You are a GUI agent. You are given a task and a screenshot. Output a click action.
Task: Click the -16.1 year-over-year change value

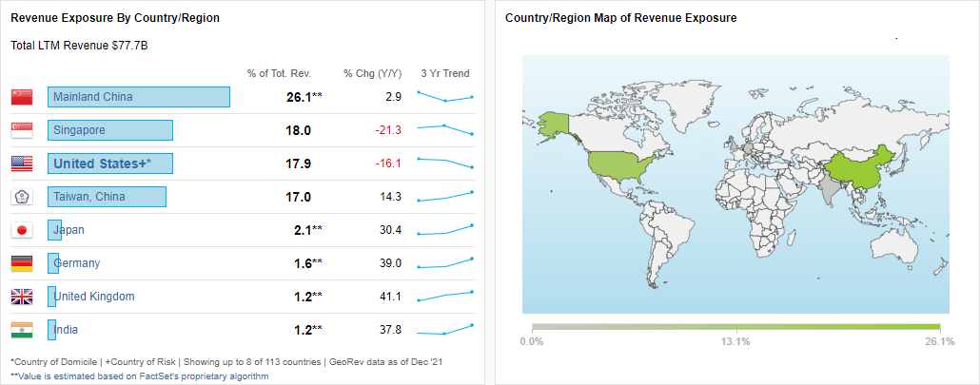(x=388, y=164)
